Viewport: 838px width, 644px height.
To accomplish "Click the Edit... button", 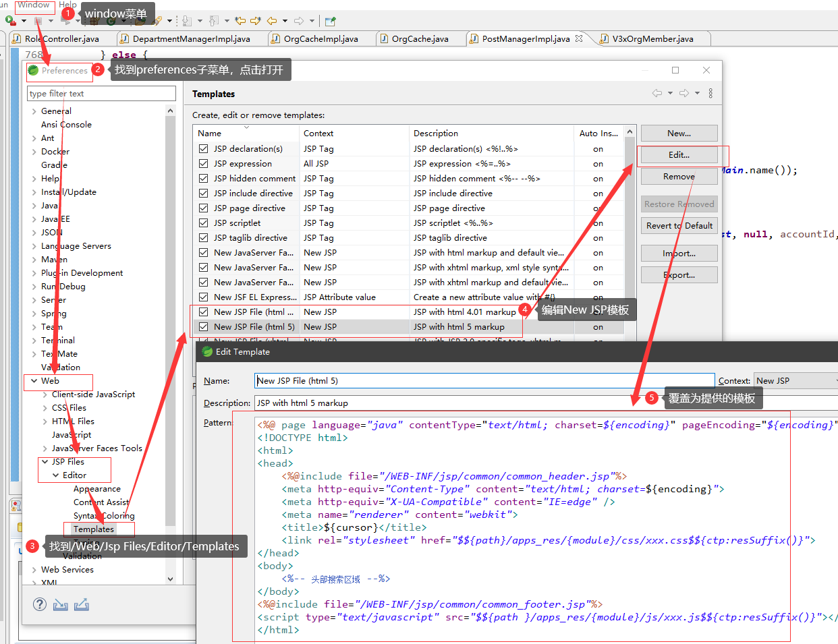I will click(x=679, y=155).
